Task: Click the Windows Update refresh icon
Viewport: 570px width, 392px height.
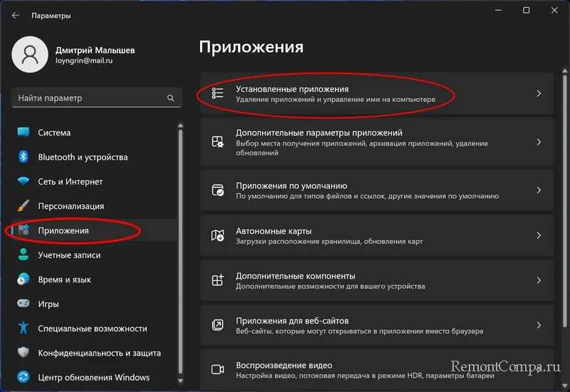Action: pos(24,377)
